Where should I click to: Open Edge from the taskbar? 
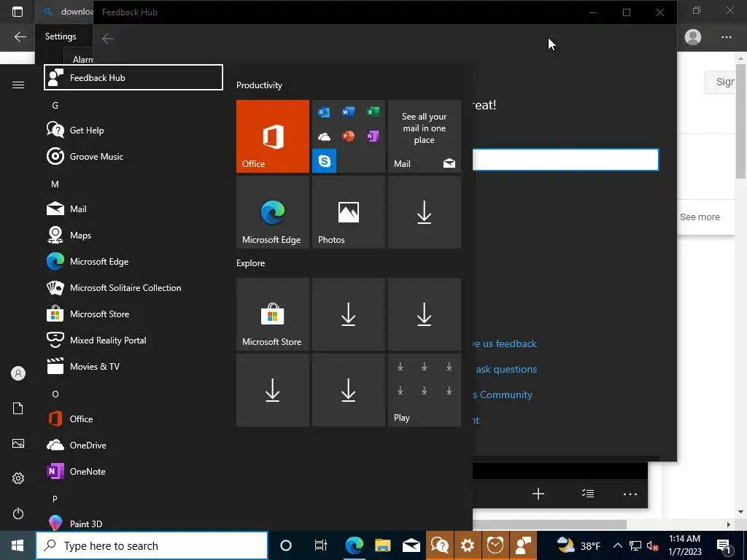(355, 545)
